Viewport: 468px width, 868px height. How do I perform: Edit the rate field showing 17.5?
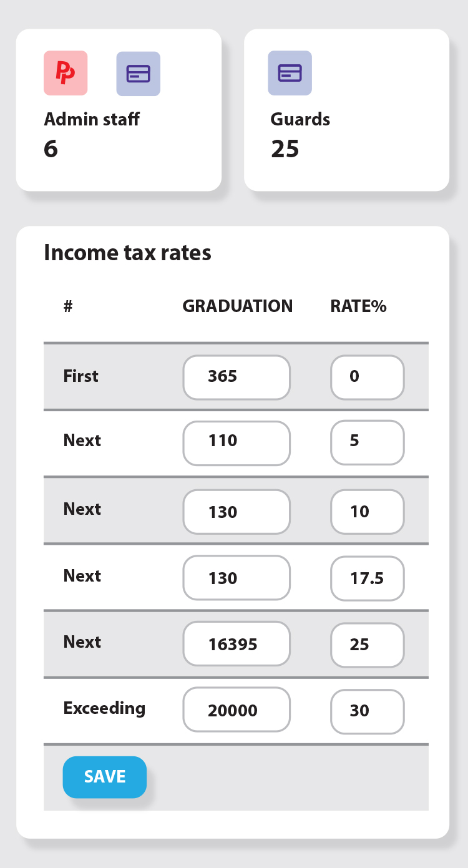point(367,578)
